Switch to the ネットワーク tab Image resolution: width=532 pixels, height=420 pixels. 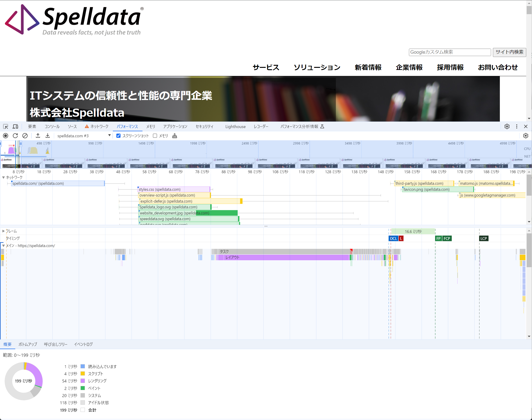pyautogui.click(x=96, y=126)
